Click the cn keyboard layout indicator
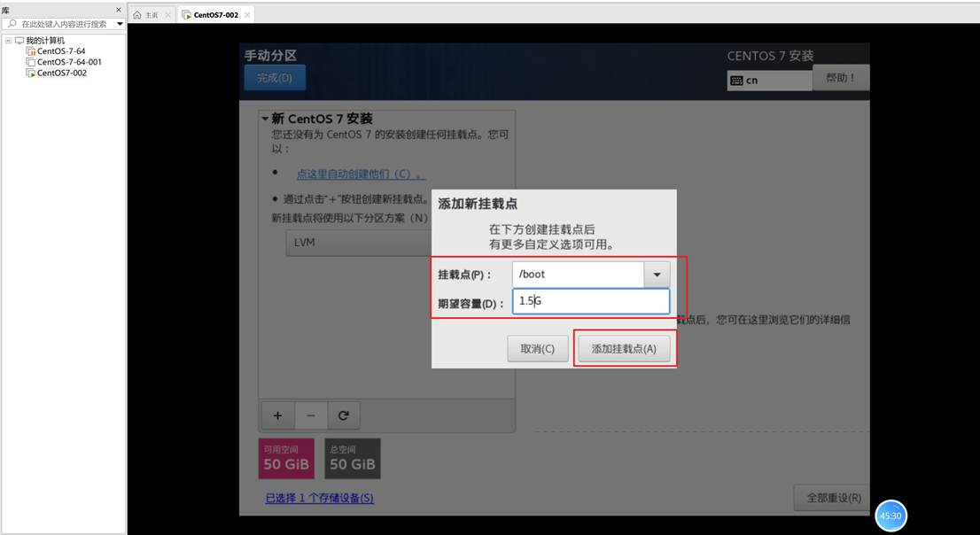Image resolution: width=980 pixels, height=535 pixels. 769,81
